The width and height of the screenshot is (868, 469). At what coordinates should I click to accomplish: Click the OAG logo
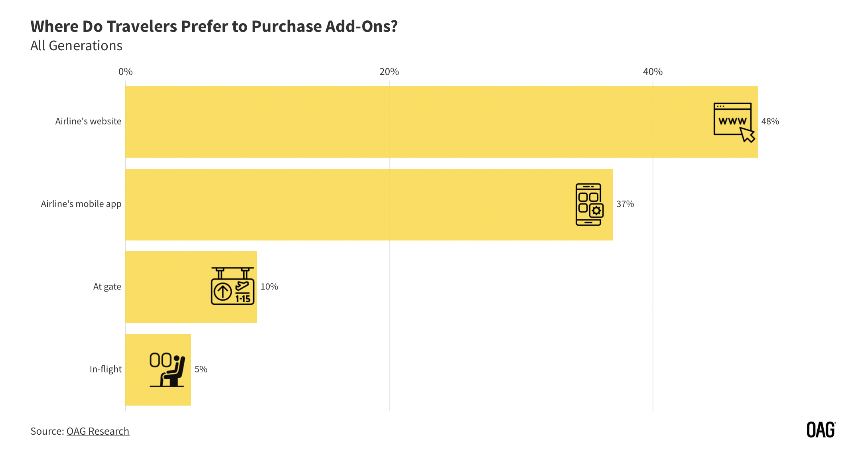point(821,430)
